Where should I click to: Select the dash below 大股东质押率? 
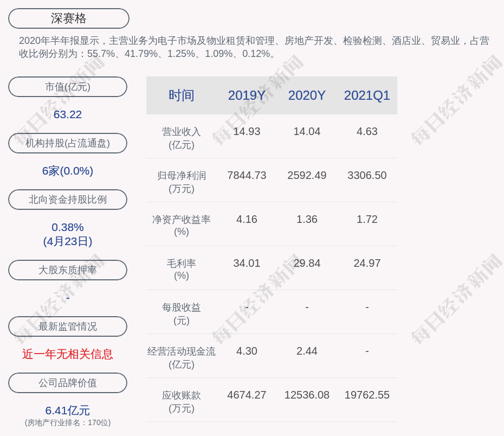pos(68,298)
